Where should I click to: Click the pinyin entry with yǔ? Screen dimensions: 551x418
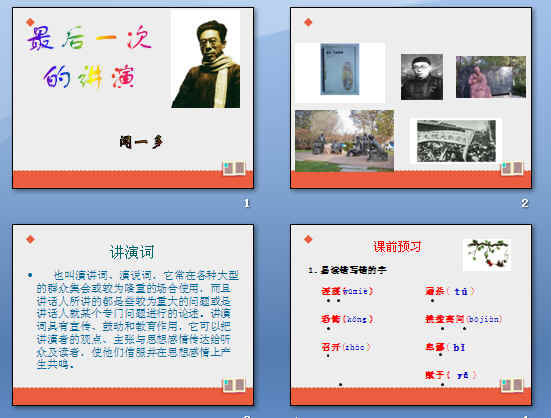tap(450, 375)
